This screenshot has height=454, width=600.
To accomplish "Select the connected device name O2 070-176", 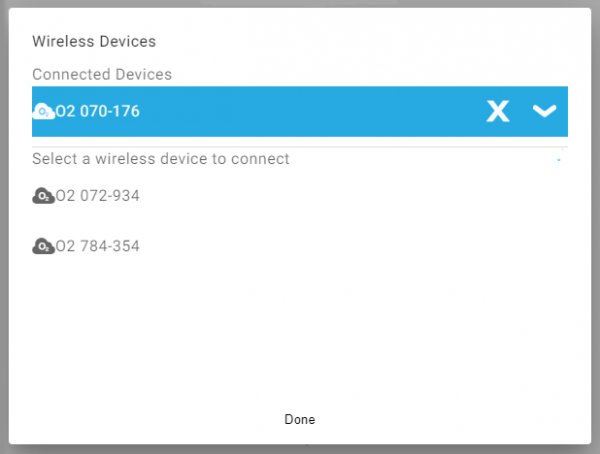I will point(97,111).
